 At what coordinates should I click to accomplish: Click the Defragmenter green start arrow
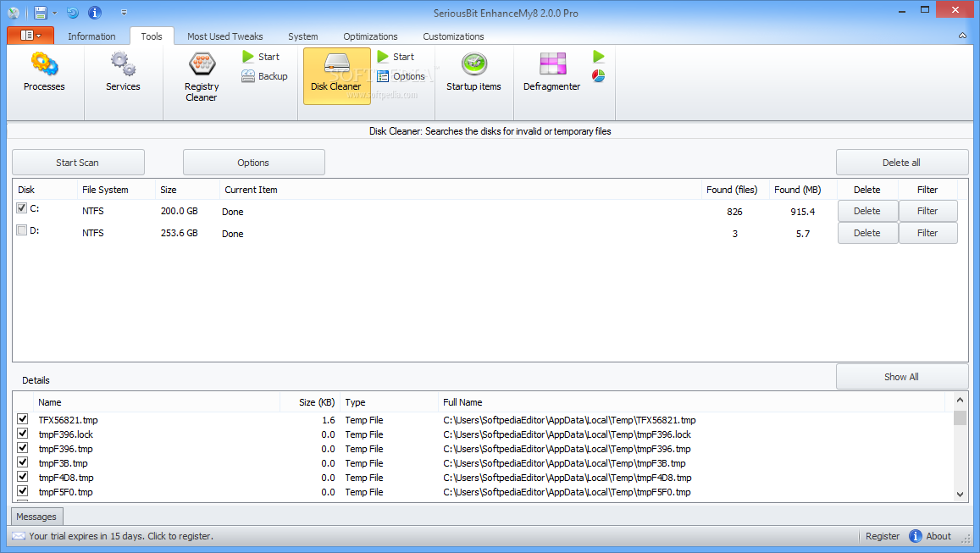pos(599,57)
